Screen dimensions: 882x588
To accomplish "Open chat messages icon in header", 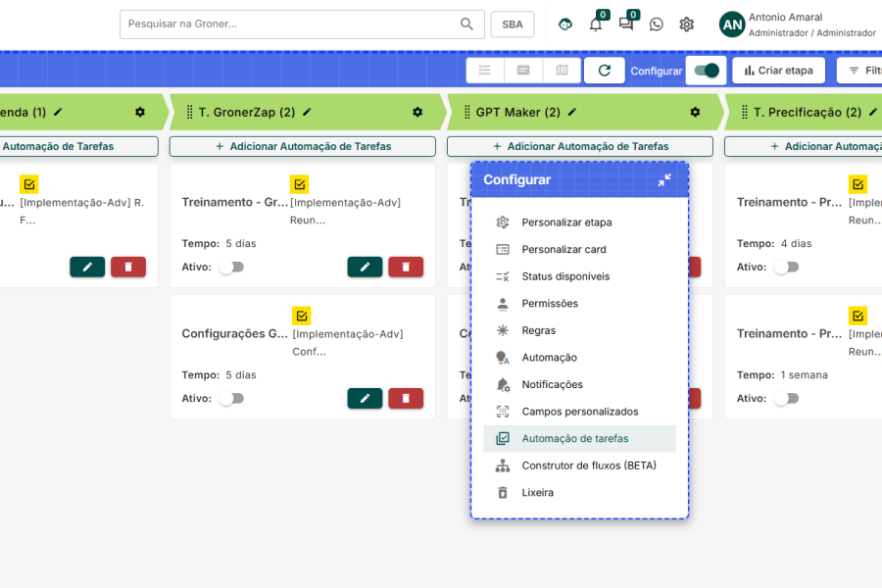I will [x=625, y=24].
